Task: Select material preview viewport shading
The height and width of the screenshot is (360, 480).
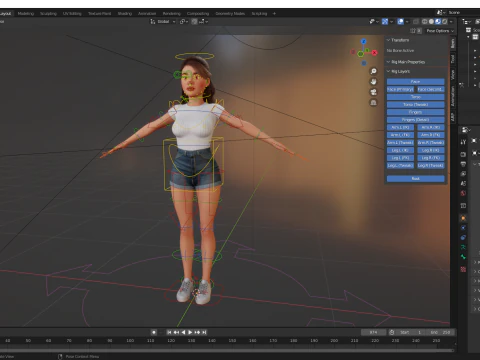Action: click(x=438, y=22)
